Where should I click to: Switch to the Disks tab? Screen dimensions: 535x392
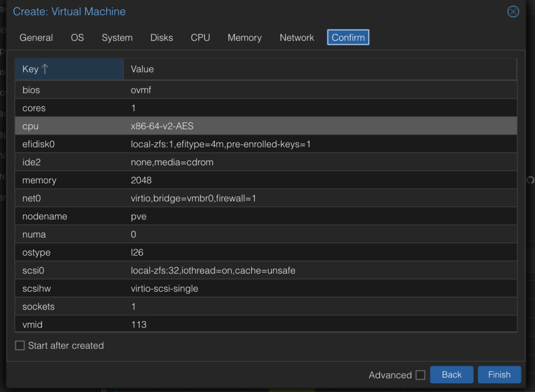coord(161,38)
